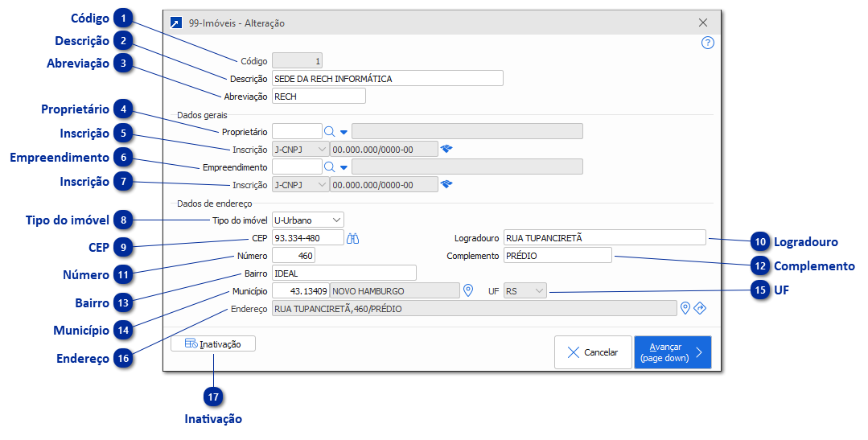
Task: Click the Cancelar button
Action: pyautogui.click(x=591, y=352)
